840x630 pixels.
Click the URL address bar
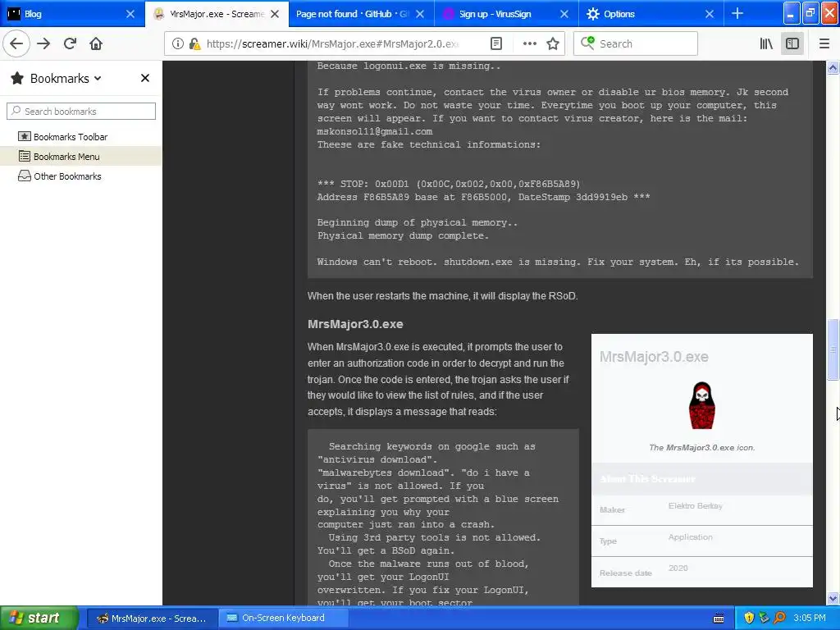click(332, 43)
